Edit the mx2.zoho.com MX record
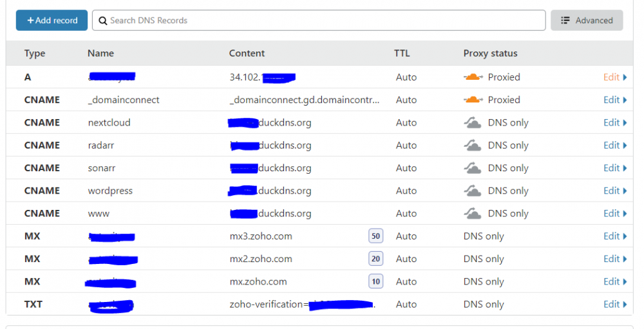 615,259
